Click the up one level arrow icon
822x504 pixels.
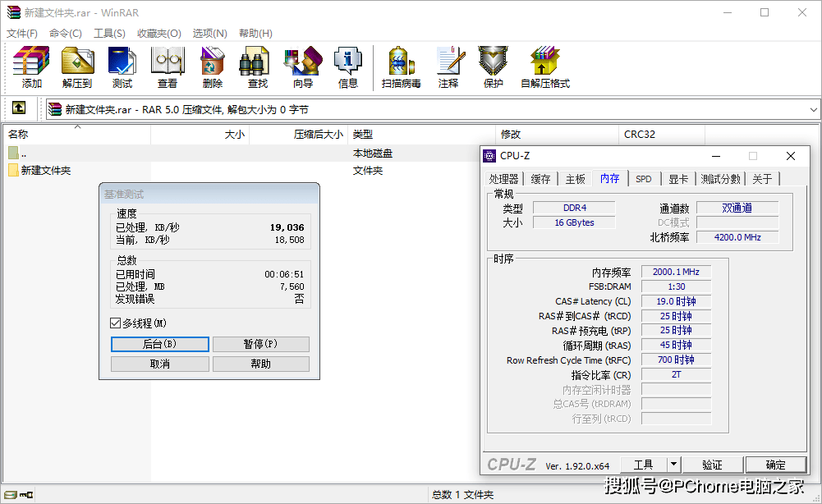click(x=19, y=108)
